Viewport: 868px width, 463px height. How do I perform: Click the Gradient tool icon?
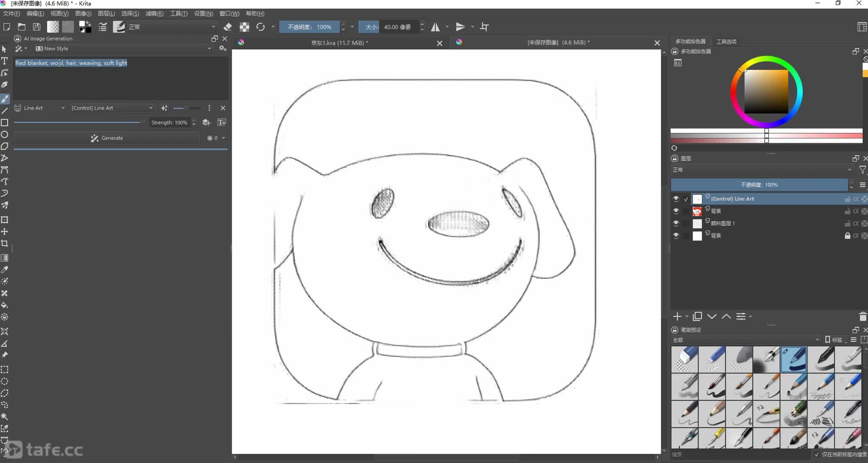pyautogui.click(x=5, y=258)
